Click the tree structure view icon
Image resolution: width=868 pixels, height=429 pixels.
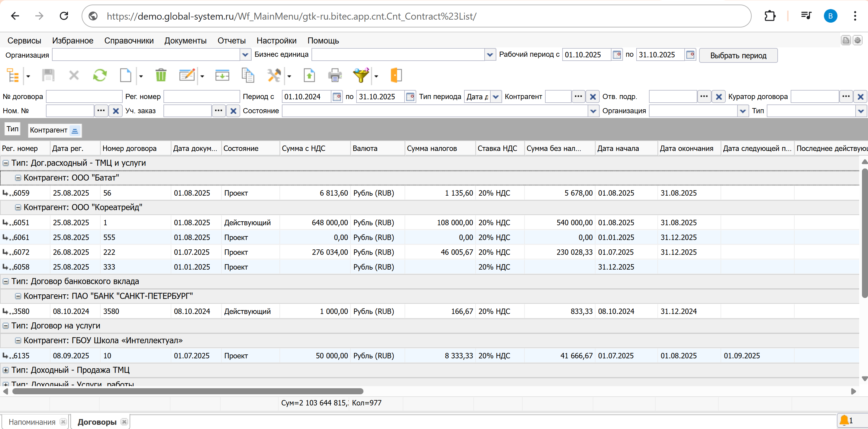pos(13,75)
